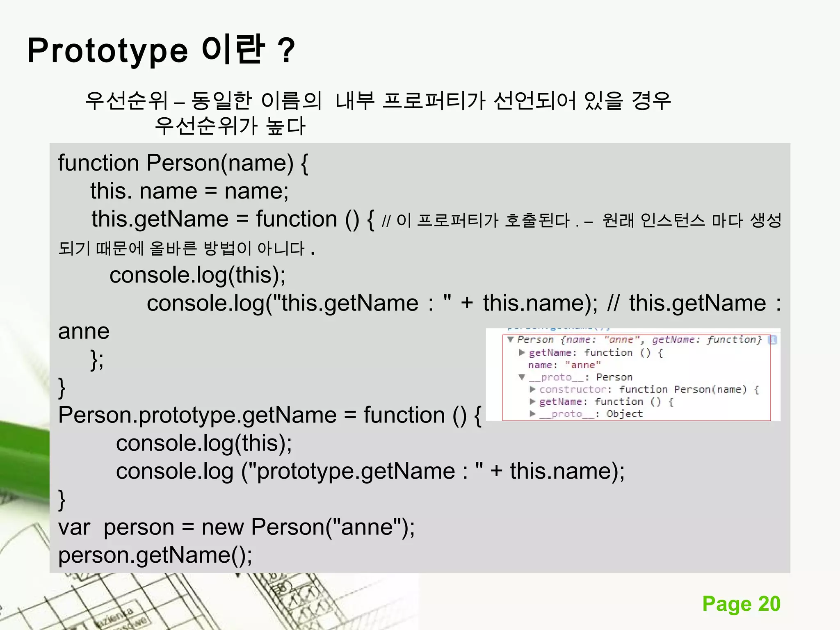
Task: Expand the getName function directly above name: "anne"
Action: (x=522, y=352)
